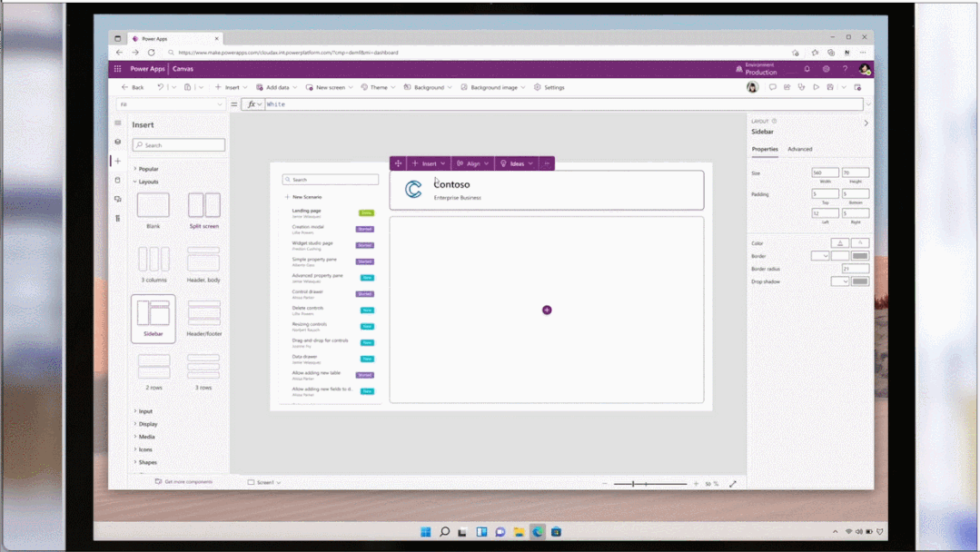Click the Undo arrow icon

point(161,87)
